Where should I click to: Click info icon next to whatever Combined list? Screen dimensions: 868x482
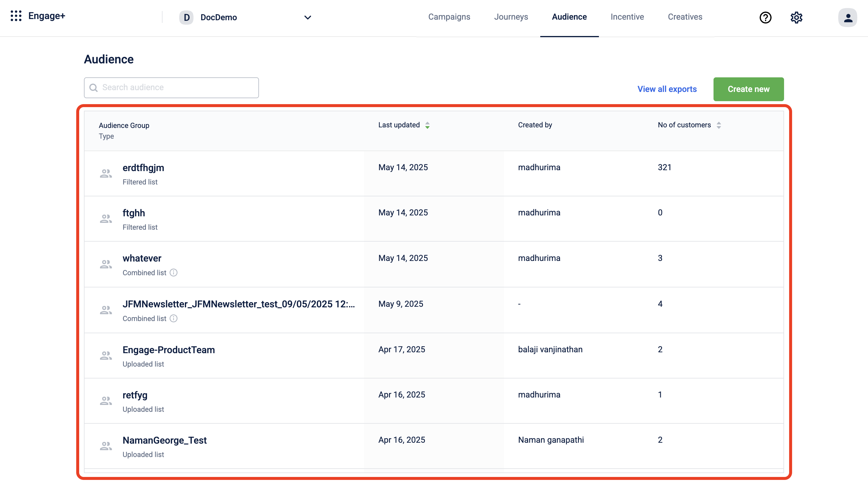click(174, 273)
